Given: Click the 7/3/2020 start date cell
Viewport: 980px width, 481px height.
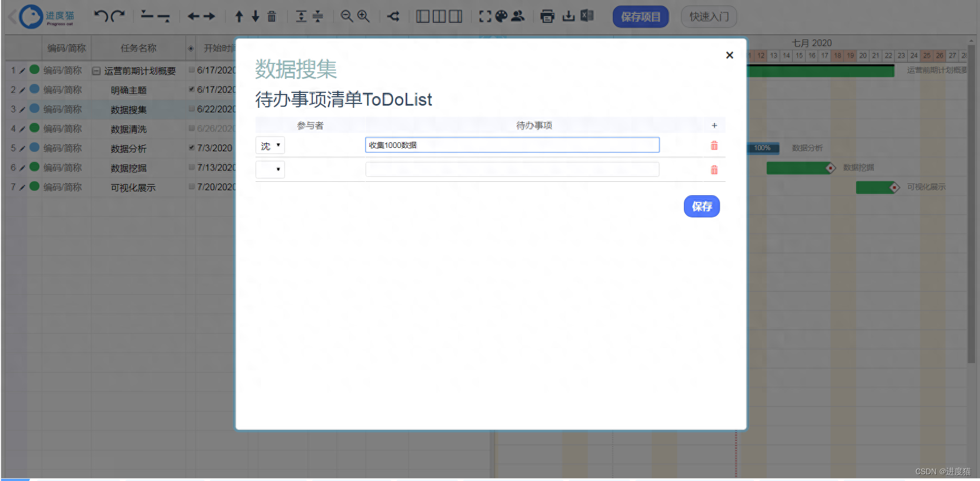Looking at the screenshot, I should (x=214, y=148).
